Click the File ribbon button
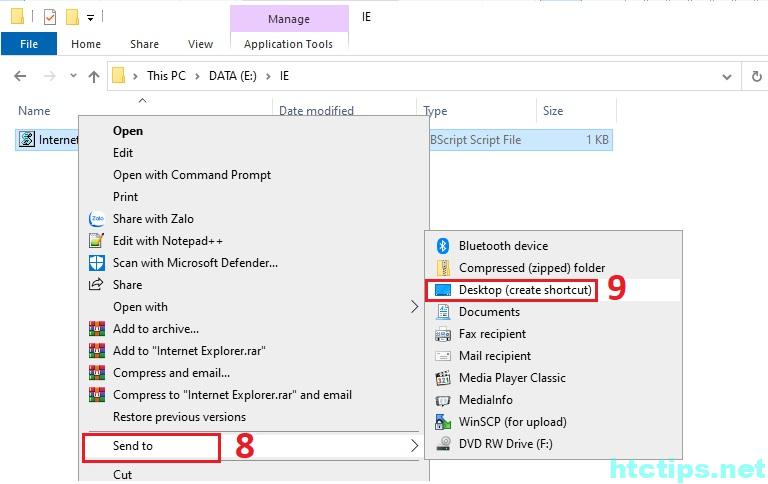The width and height of the screenshot is (768, 484). pos(29,44)
